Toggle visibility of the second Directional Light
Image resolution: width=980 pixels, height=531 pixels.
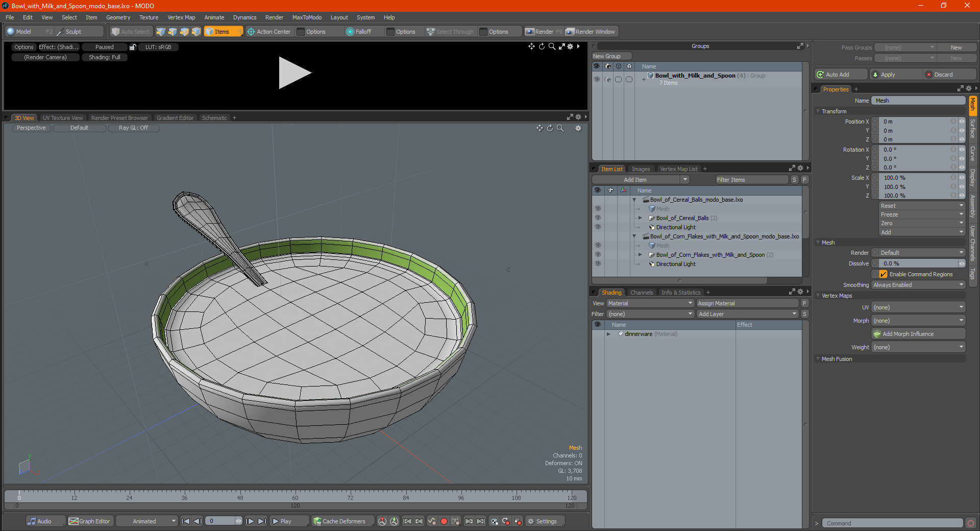[598, 264]
